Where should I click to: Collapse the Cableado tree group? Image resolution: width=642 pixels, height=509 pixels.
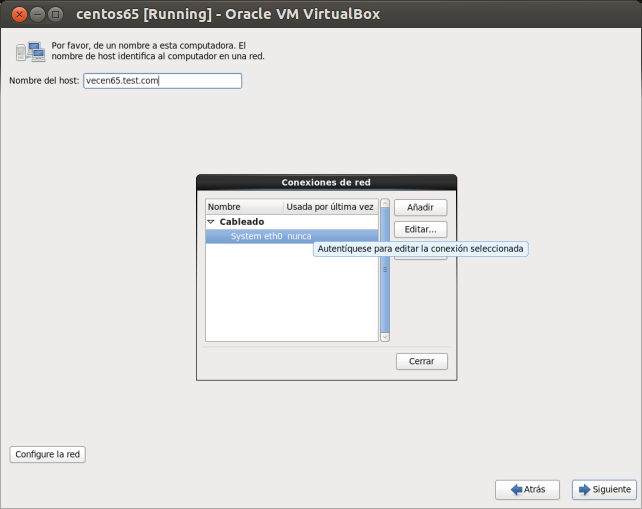pyautogui.click(x=211, y=222)
